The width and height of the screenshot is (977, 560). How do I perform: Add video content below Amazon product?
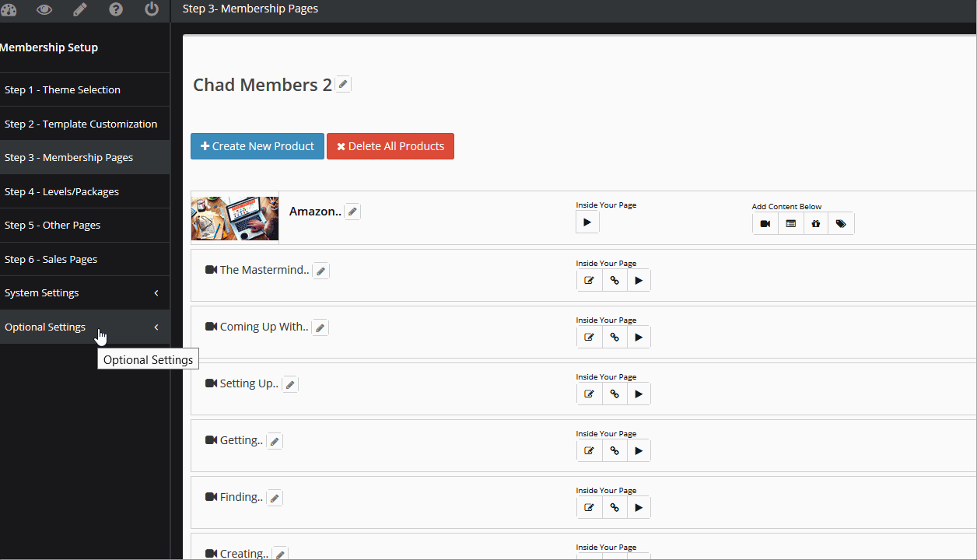point(765,223)
